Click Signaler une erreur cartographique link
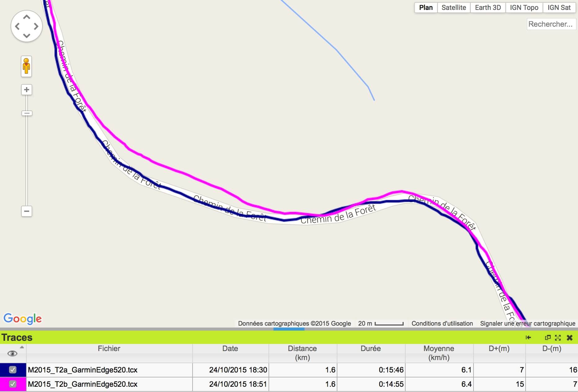Image resolution: width=578 pixels, height=392 pixels. coord(527,323)
